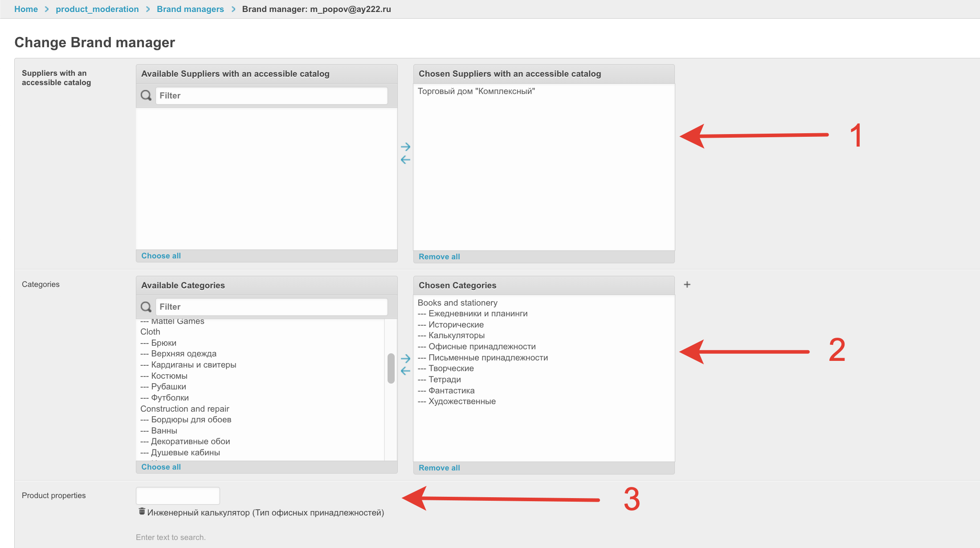Screen dimensions: 980x548
Task: Click the categories remove arrow icon
Action: (x=405, y=371)
